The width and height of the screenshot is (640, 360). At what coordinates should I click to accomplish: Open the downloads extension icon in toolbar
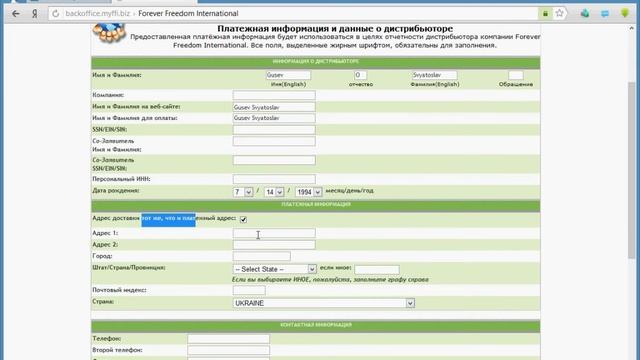coord(584,13)
